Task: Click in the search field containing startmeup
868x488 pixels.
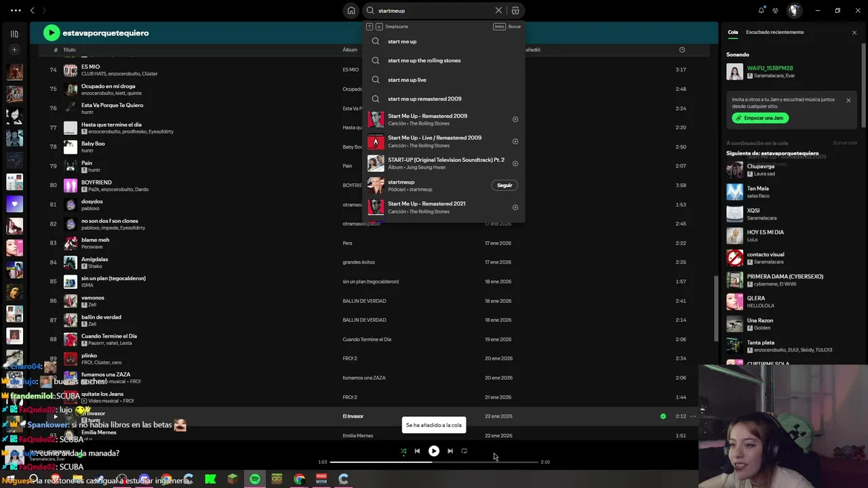Action: pos(434,11)
